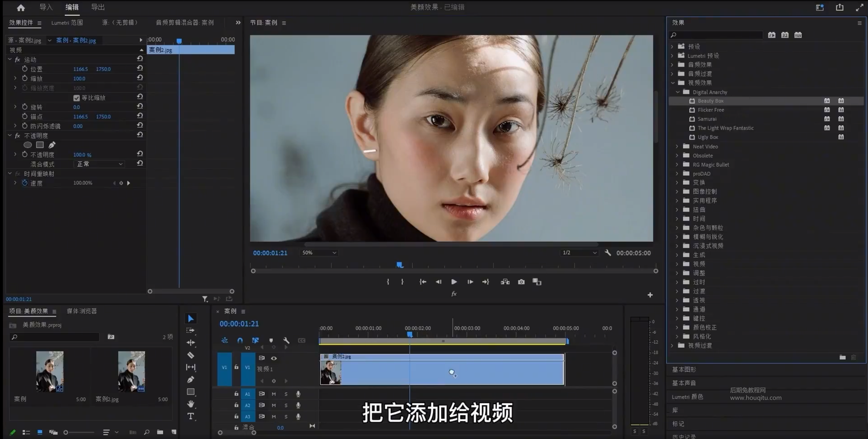868x439 pixels.
Task: Click the free-draw bezier mask pen
Action: point(52,145)
